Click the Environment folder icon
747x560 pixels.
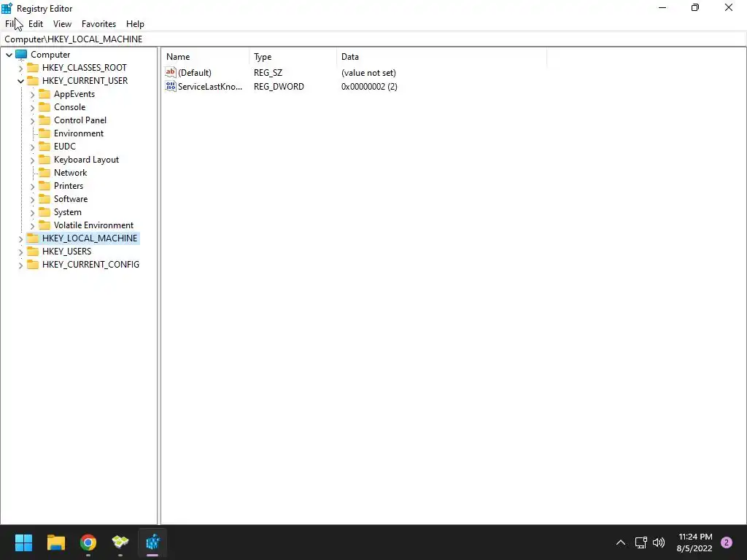point(44,133)
